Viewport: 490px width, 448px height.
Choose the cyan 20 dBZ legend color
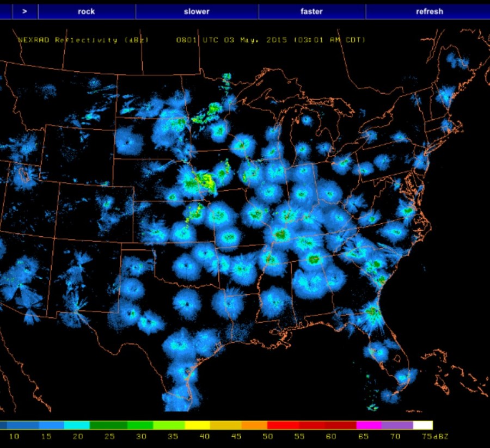77,425
